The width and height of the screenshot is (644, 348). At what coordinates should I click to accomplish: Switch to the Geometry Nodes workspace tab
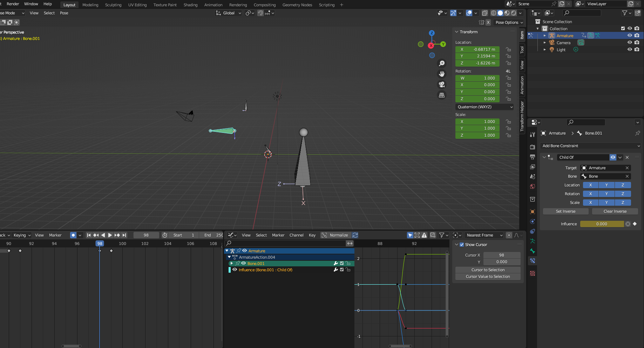(x=297, y=5)
